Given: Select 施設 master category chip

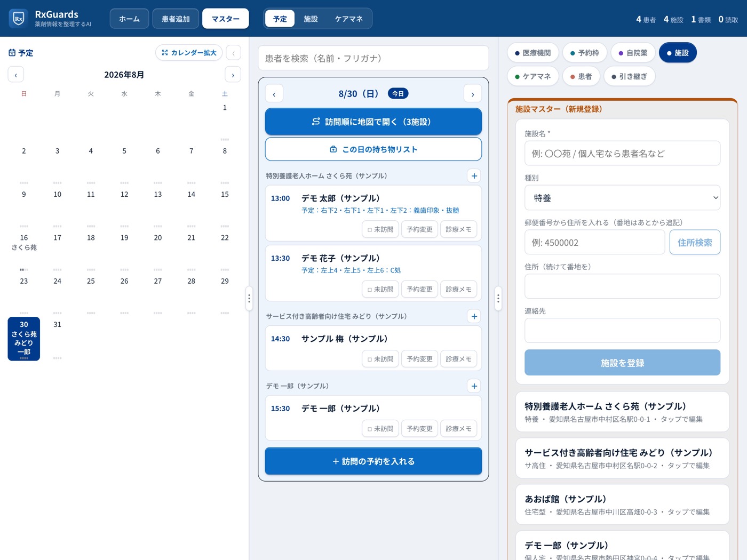Looking at the screenshot, I should [x=678, y=53].
